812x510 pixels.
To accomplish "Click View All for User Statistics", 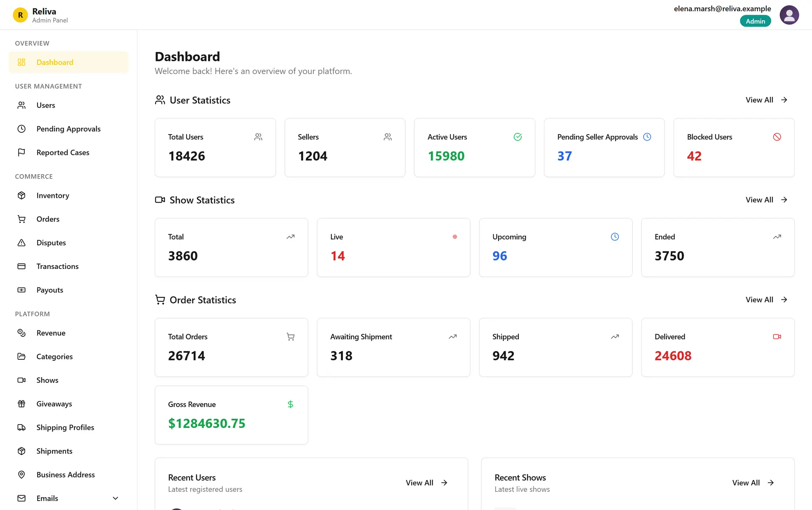I will (766, 100).
